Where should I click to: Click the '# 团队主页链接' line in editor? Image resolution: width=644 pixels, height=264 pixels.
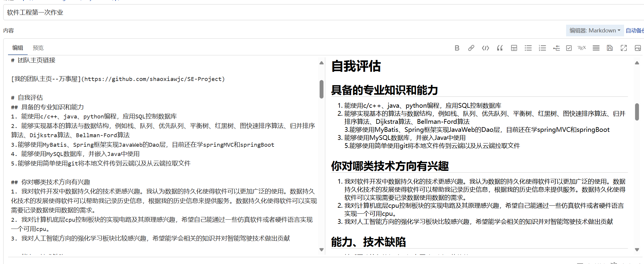(x=33, y=60)
